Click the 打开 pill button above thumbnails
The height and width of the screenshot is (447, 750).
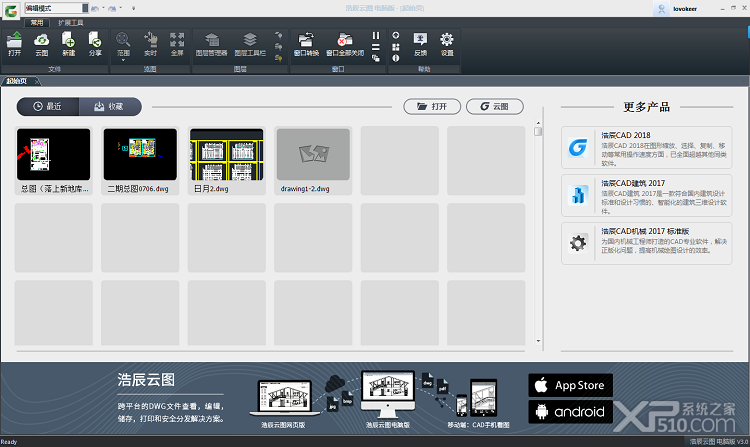pyautogui.click(x=432, y=107)
